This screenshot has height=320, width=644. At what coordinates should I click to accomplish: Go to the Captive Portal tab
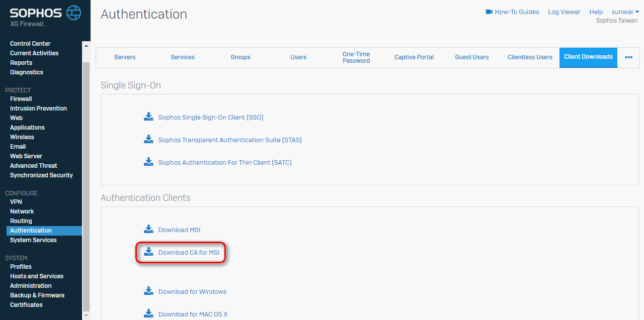(414, 57)
